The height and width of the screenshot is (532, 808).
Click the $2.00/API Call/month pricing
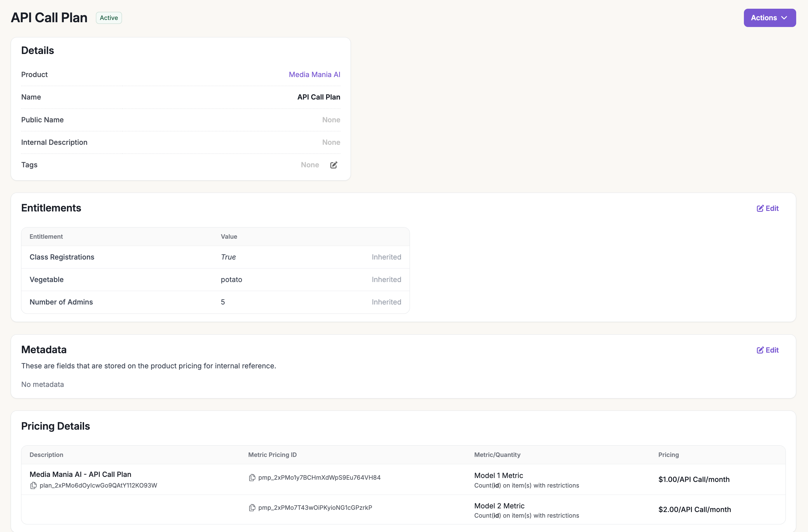tap(694, 510)
